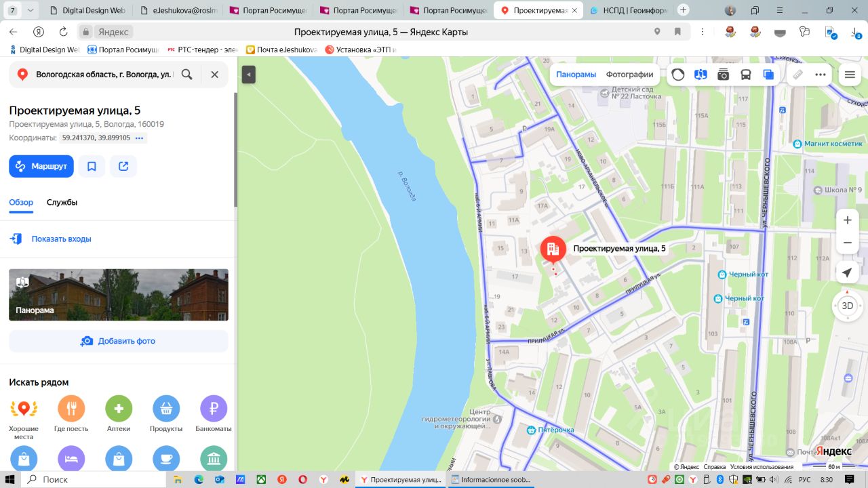Open Opera browser from the taskbar
The width and height of the screenshot is (868, 488).
coord(303,479)
